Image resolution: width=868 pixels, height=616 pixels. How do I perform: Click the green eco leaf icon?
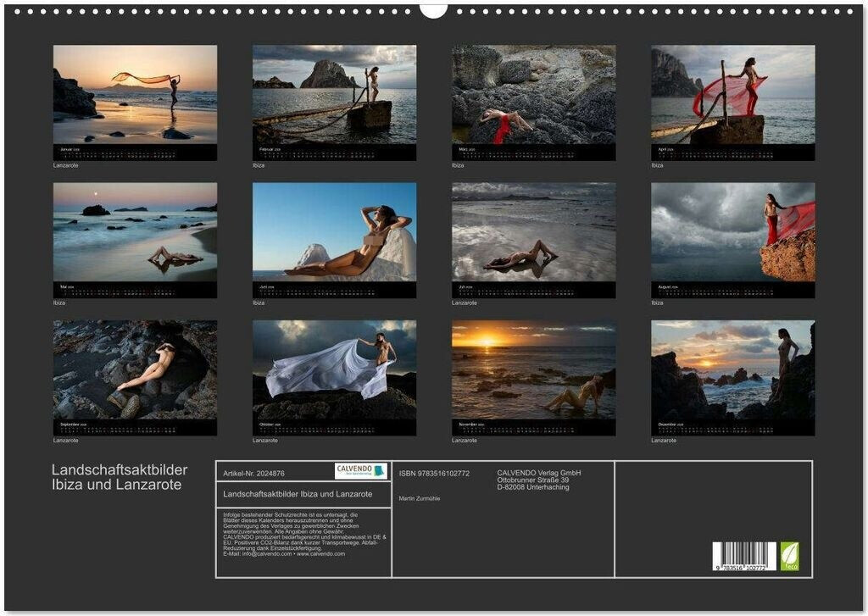coord(789,556)
